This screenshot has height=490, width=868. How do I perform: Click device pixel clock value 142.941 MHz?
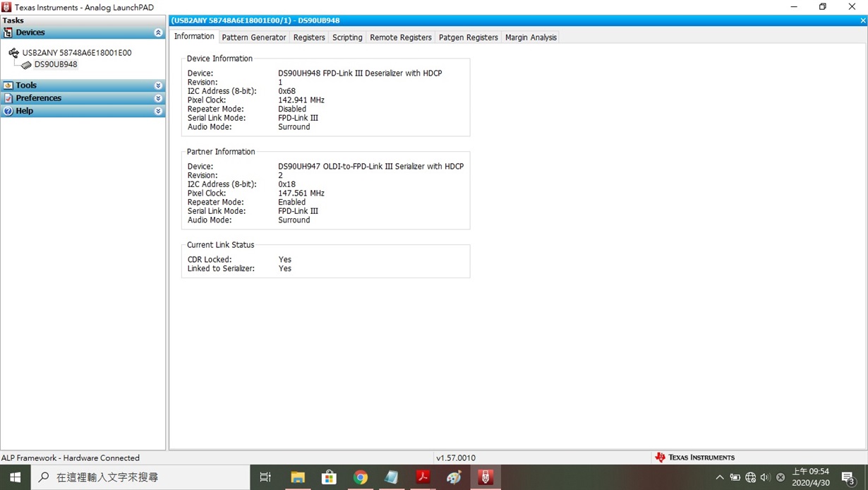[301, 100]
